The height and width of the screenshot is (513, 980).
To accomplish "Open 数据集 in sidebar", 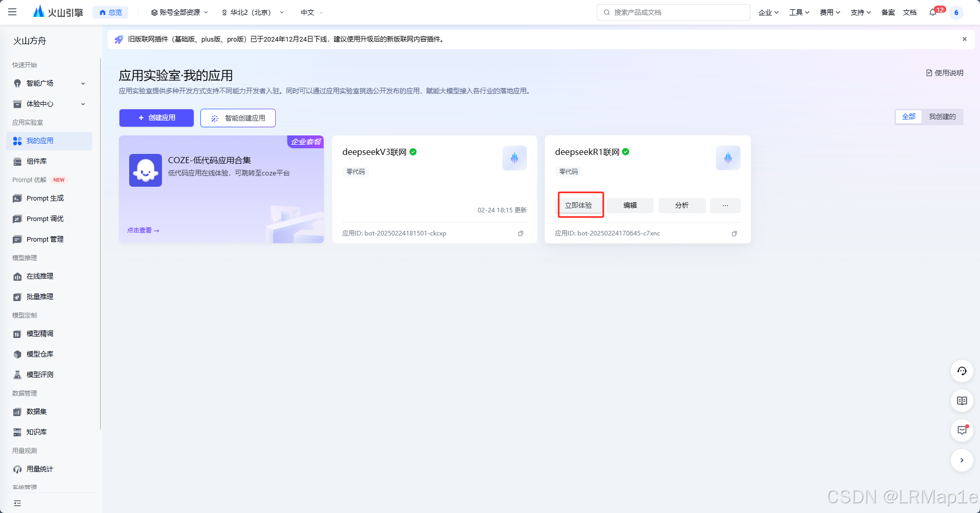I will [x=49, y=411].
